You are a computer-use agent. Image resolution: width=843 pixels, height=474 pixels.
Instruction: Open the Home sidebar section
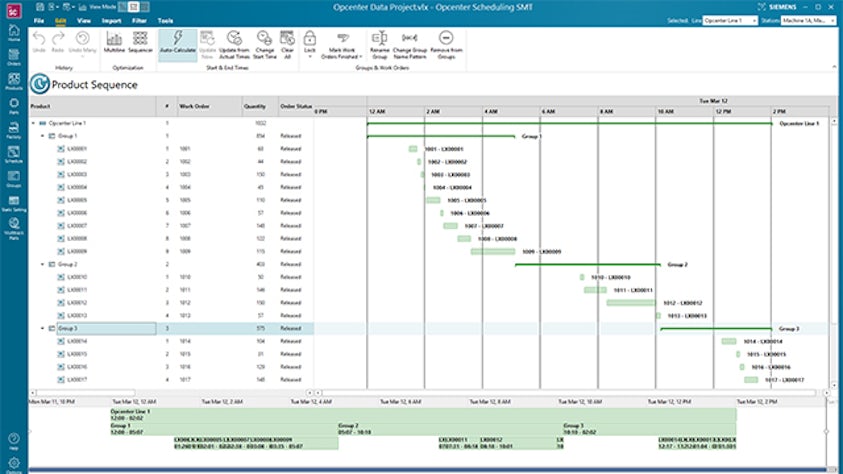coord(14,33)
